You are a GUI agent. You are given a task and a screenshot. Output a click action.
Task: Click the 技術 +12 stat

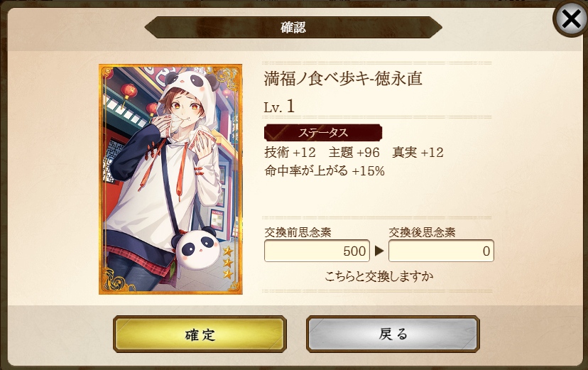[x=290, y=152]
